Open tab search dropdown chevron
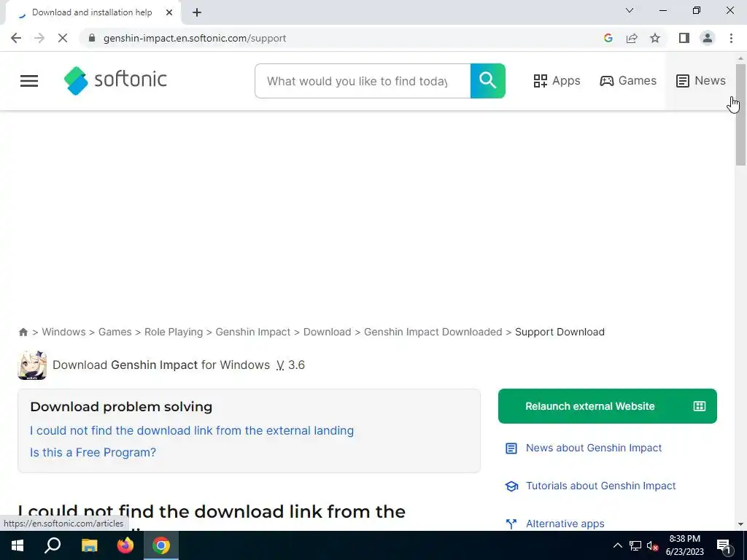This screenshot has height=560, width=747. (x=630, y=10)
